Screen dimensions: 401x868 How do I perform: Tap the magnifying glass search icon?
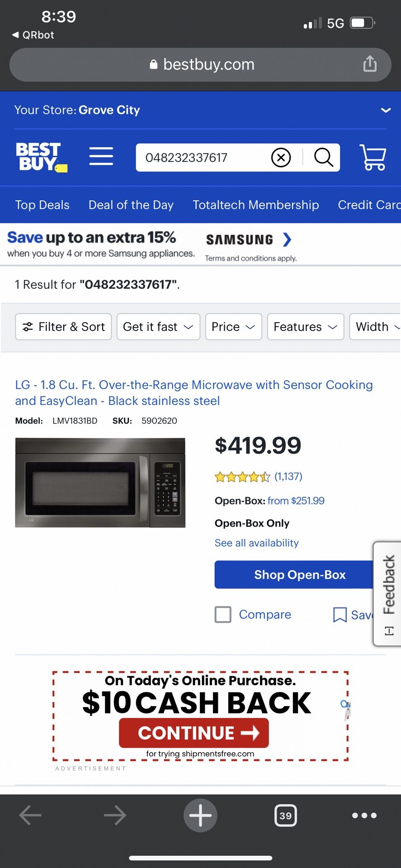[x=323, y=158]
